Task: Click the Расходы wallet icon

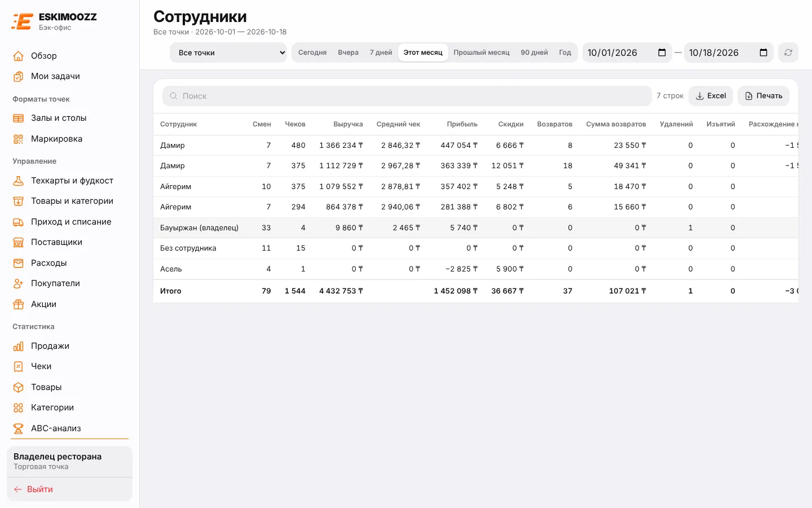Action: point(19,263)
